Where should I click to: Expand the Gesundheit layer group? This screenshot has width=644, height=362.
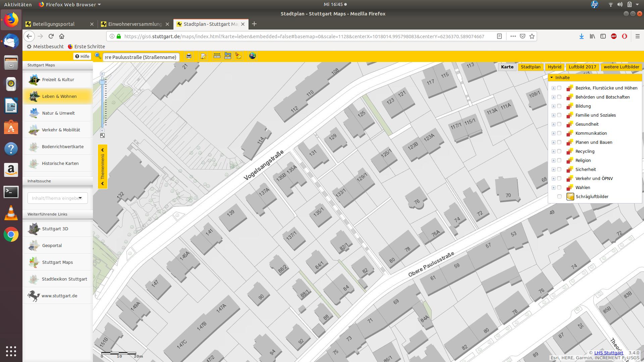coord(553,124)
